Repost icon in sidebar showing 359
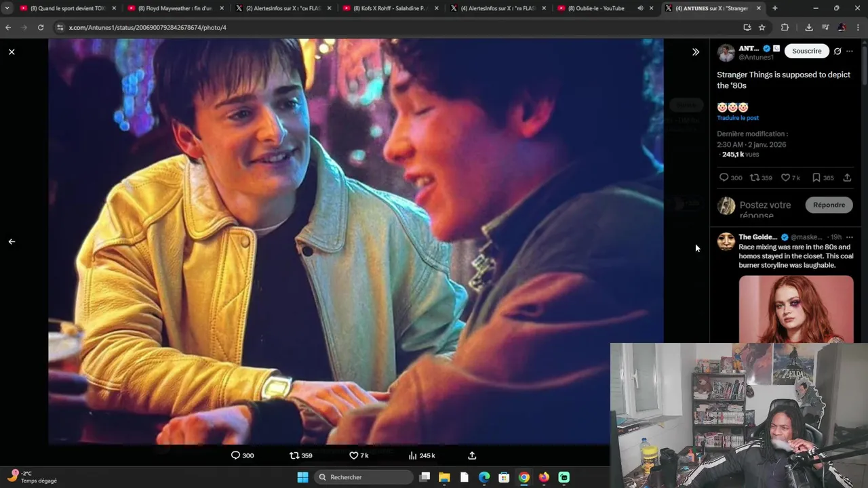This screenshot has height=488, width=868. pyautogui.click(x=761, y=178)
